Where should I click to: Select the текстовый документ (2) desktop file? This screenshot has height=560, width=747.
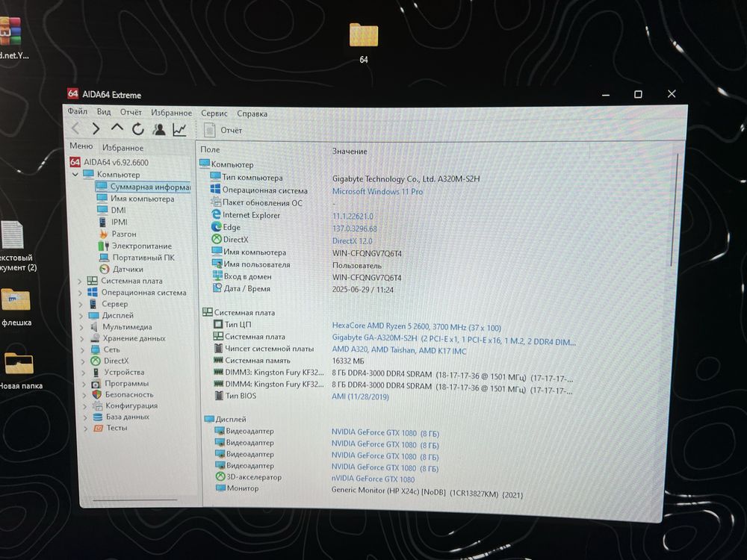pyautogui.click(x=16, y=246)
